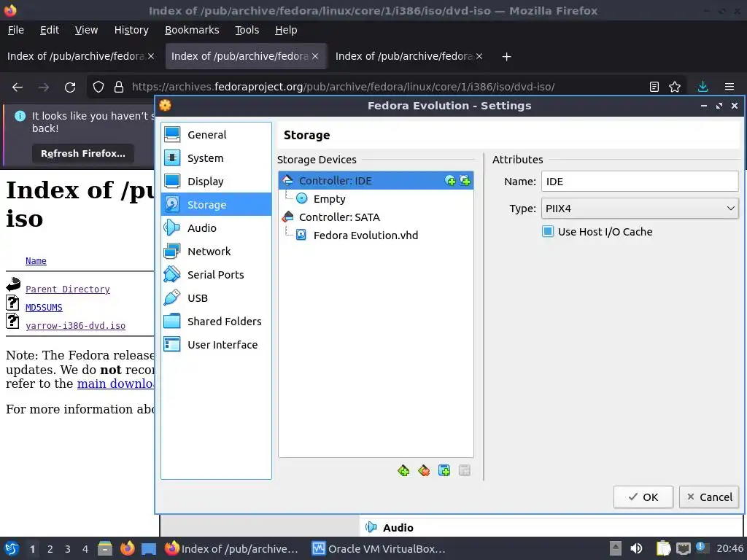
Task: Launch Firefox from taskbar quick launch
Action: [x=127, y=548]
